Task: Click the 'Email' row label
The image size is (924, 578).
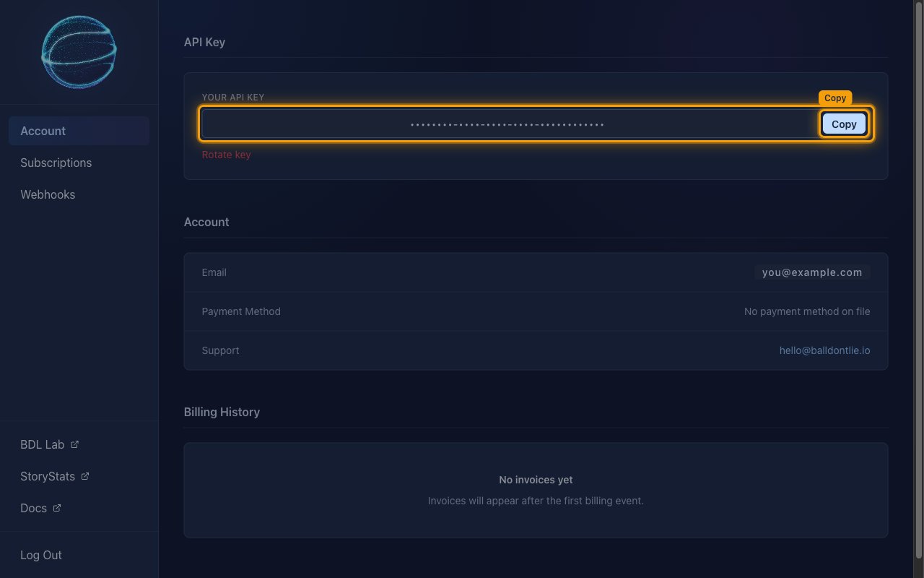Action: (214, 272)
